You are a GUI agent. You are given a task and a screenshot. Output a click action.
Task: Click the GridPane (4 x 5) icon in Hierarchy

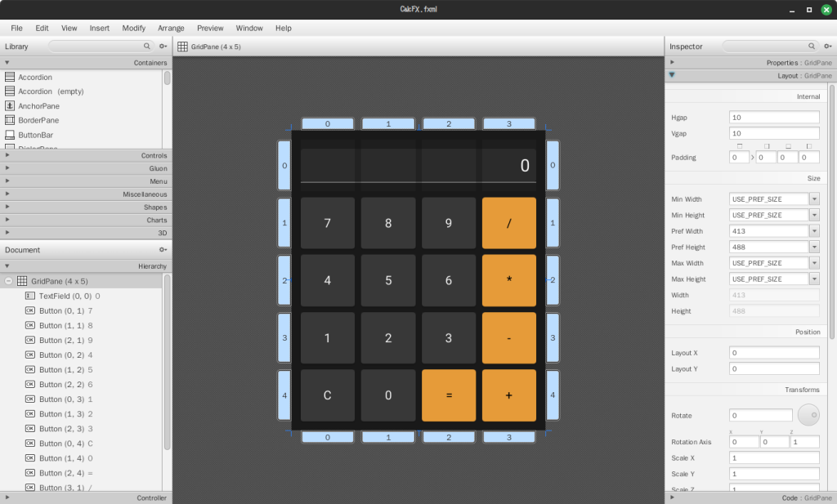tap(22, 281)
